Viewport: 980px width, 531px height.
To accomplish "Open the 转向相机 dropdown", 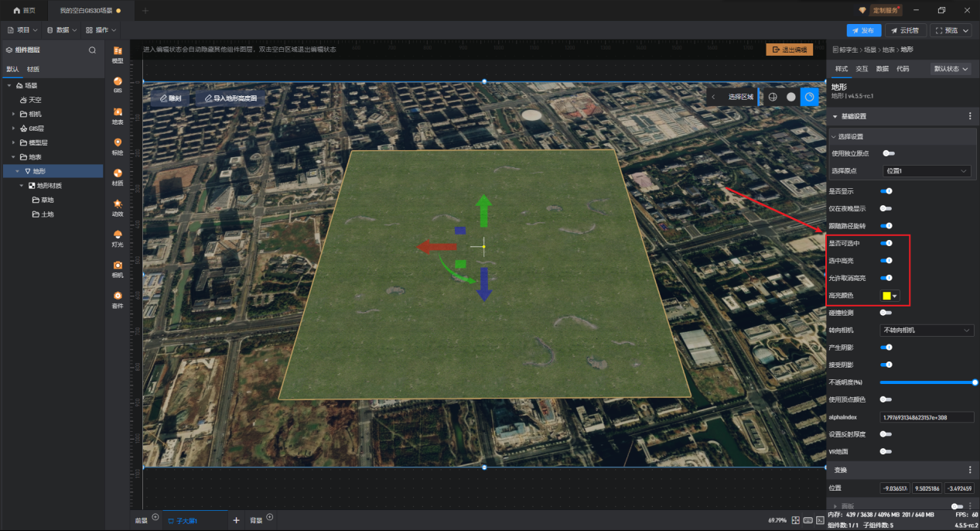I will point(927,330).
